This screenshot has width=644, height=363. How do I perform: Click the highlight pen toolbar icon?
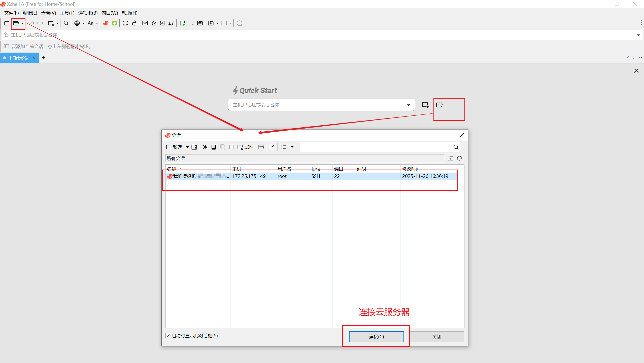click(154, 23)
